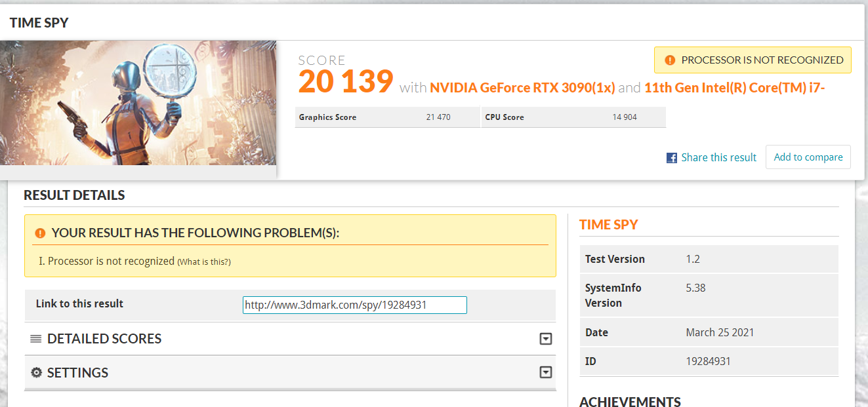Click the list icon next to Detailed Scores
Screen dimensions: 868x407
click(x=36, y=339)
